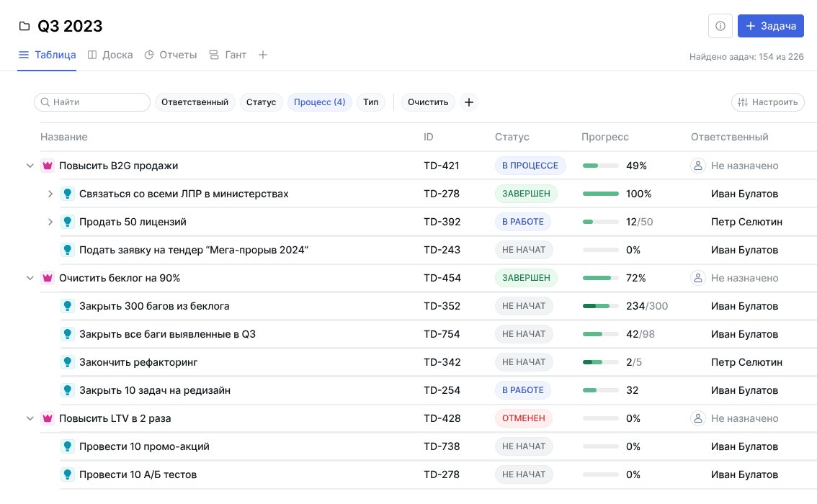Open the Ответственный filter dropdown

click(x=195, y=102)
